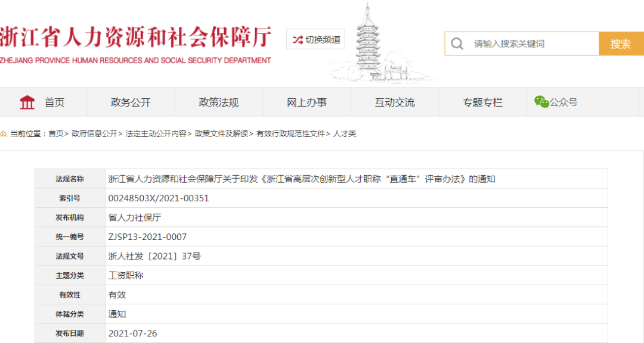The height and width of the screenshot is (343, 644).
Task: Click the 统一编号 row label
Action: 70,237
